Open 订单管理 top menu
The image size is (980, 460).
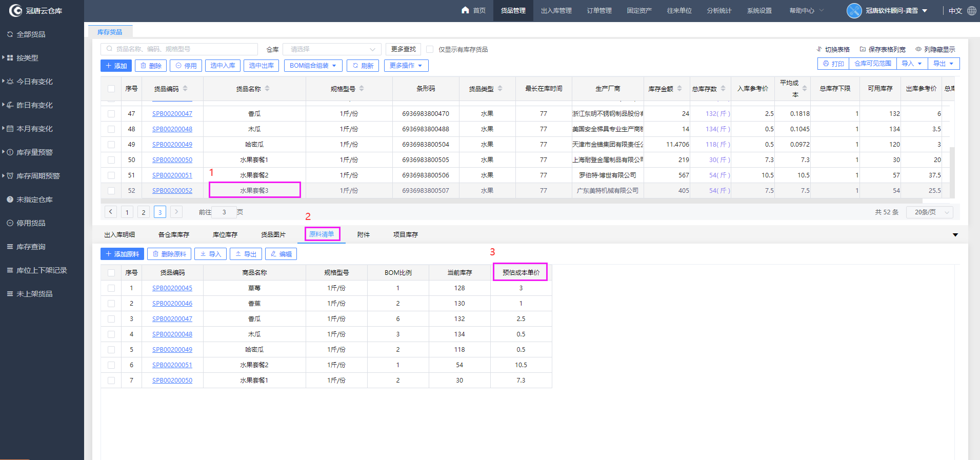[599, 10]
